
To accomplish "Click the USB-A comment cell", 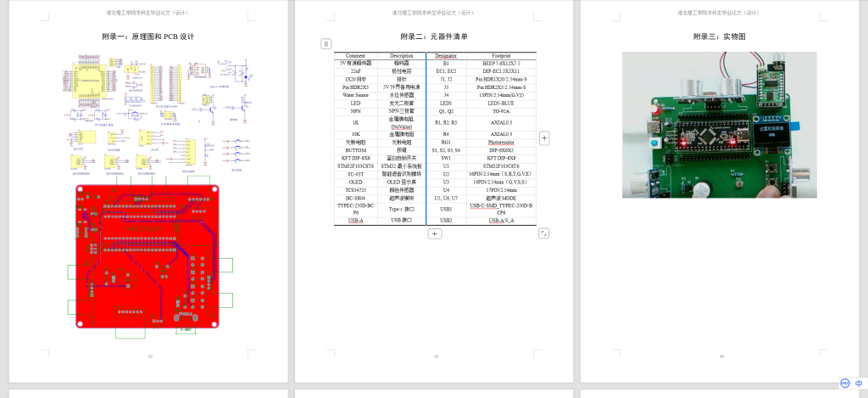I will [x=355, y=221].
